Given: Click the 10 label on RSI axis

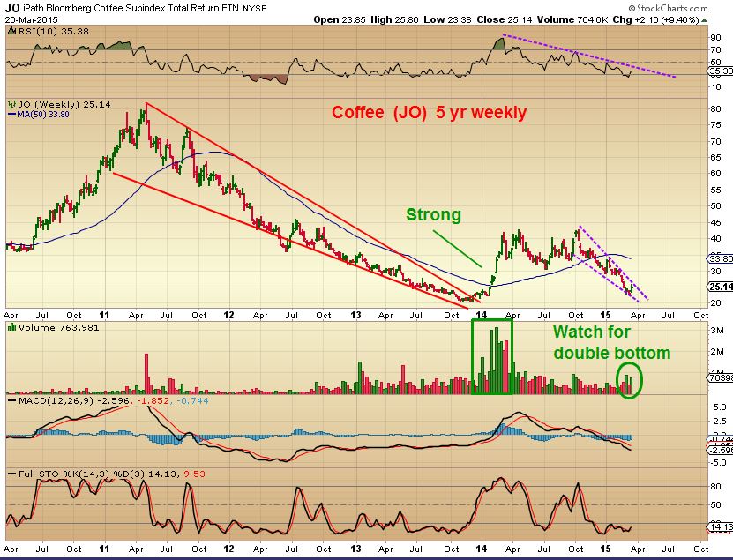Looking at the screenshot, I should point(715,87).
